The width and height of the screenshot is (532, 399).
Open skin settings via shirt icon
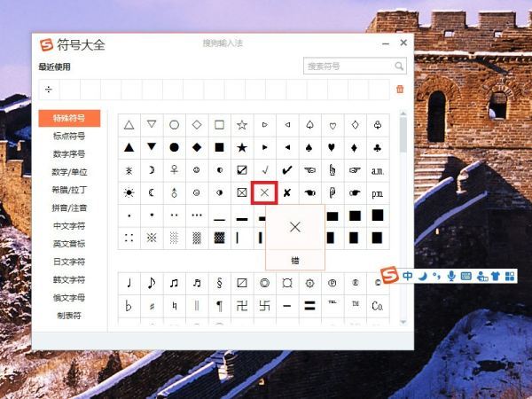pyautogui.click(x=496, y=276)
